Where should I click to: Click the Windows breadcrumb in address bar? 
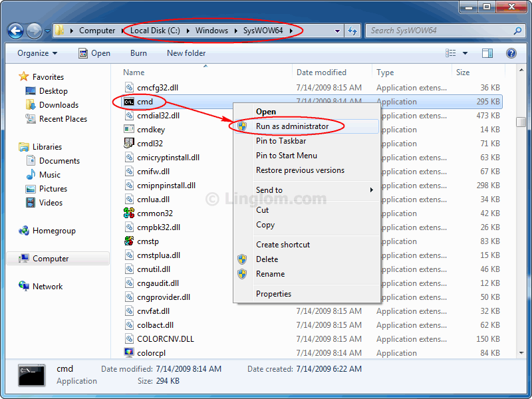[x=211, y=31]
